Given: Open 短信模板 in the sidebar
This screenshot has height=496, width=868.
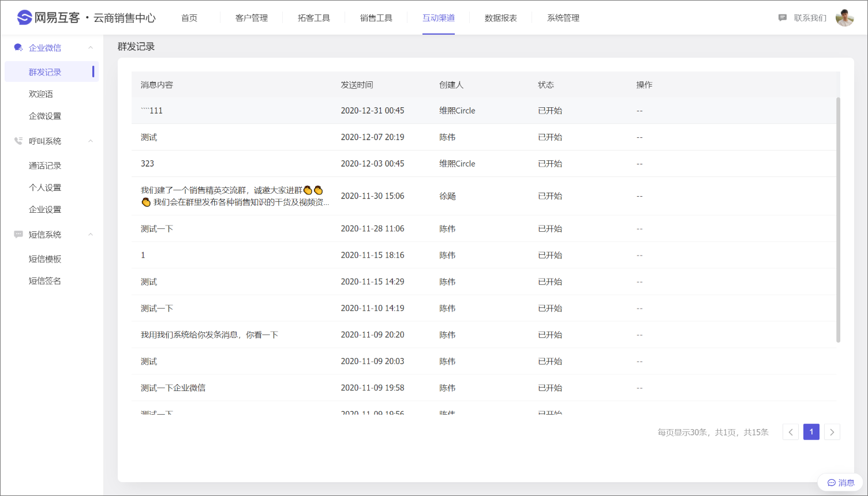Looking at the screenshot, I should (45, 259).
